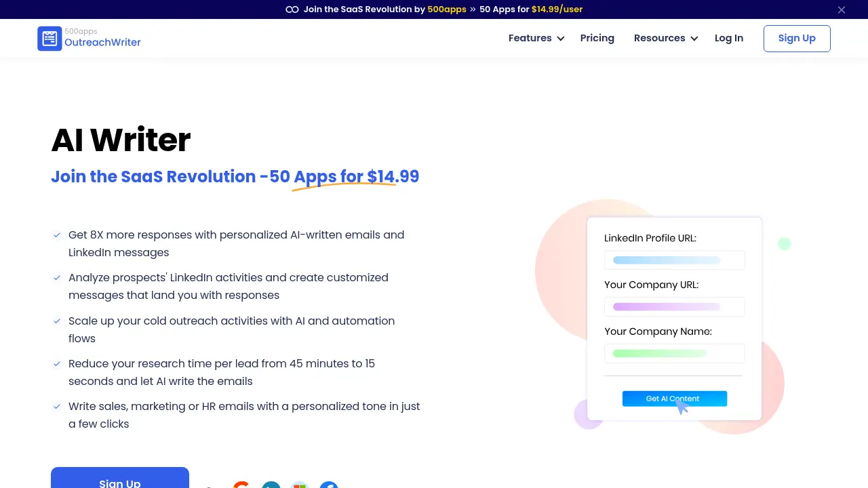Click 'Scale up your cold outreach' text

(x=231, y=329)
